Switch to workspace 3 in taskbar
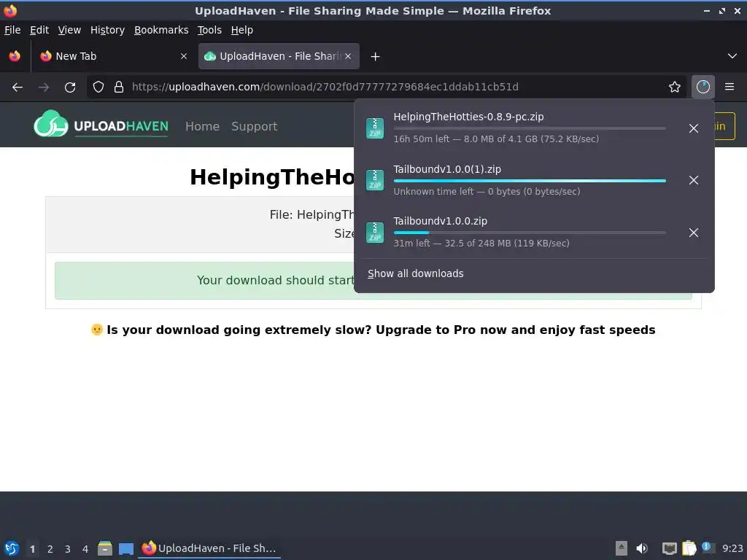 (68, 549)
